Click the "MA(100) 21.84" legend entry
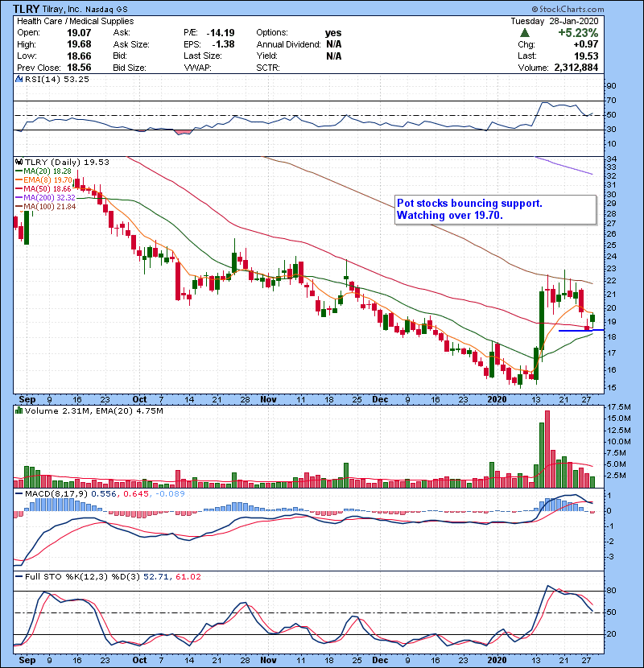Screen dimensions: 644x668 49,207
